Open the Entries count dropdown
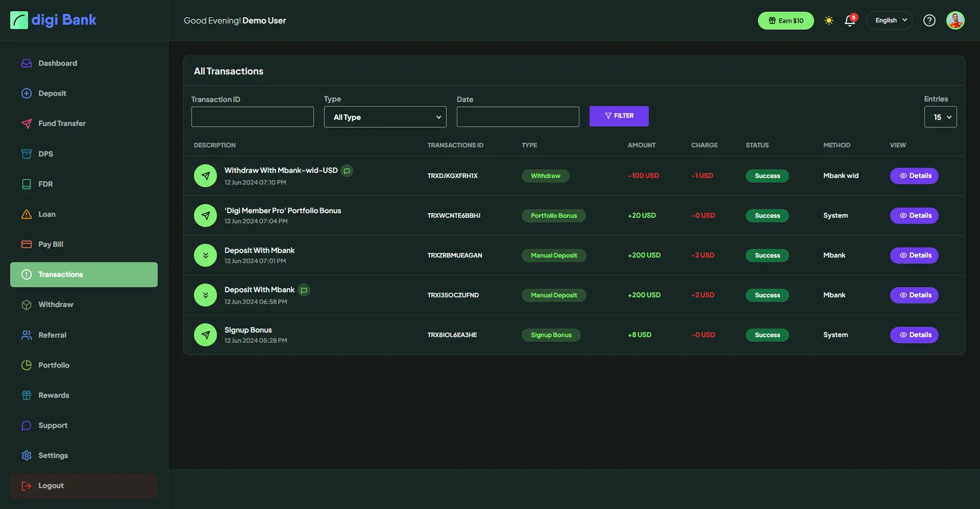 point(941,117)
